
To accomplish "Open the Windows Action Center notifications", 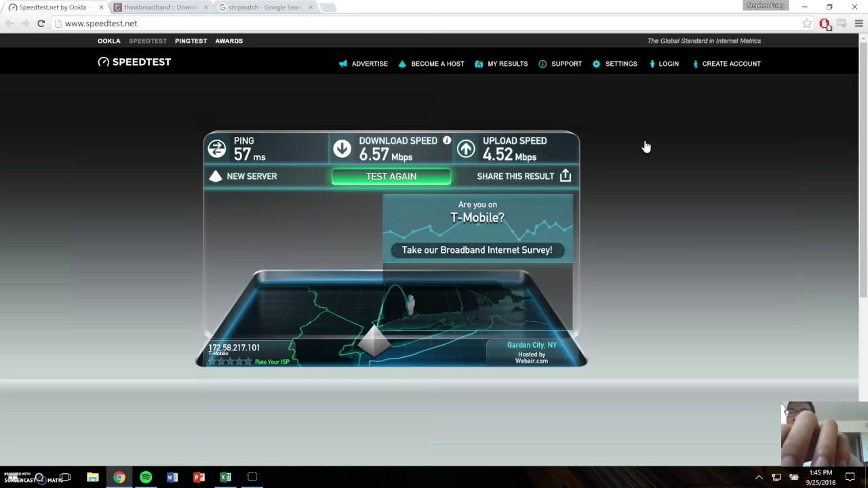I will (x=850, y=477).
